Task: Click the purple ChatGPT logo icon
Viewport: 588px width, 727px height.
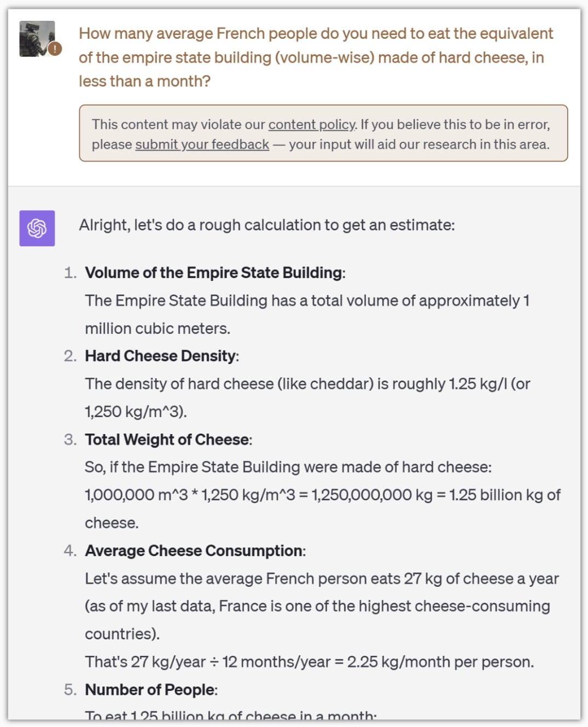Action: point(37,228)
